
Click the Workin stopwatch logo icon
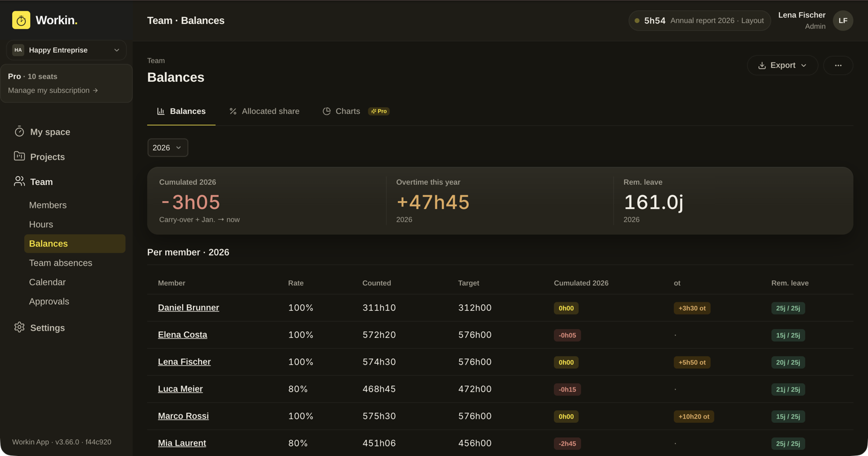click(x=21, y=20)
